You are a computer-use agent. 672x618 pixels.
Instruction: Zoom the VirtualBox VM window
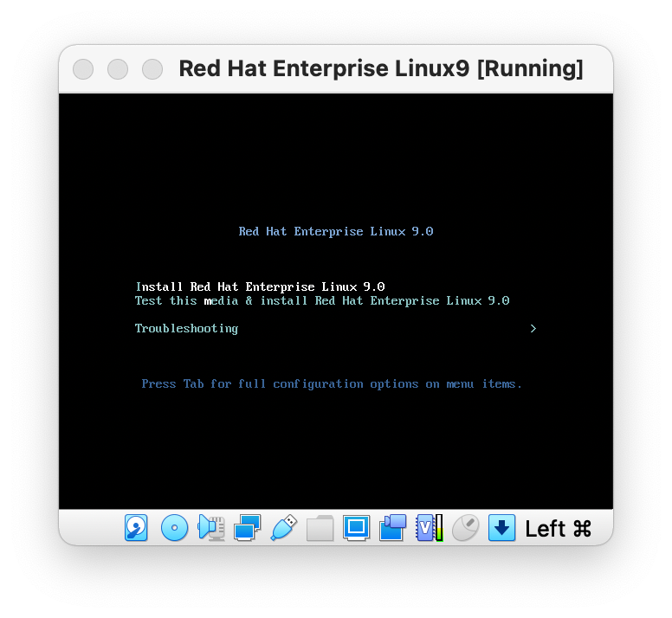coord(152,69)
